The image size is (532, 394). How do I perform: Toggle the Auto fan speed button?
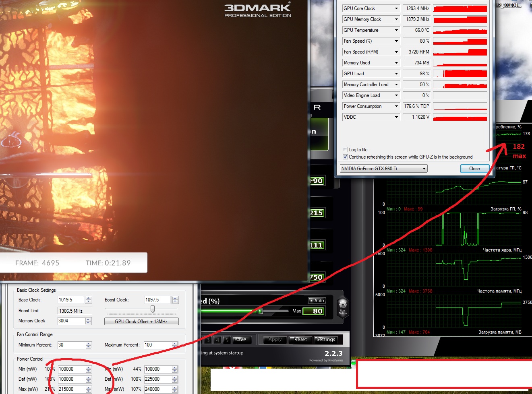317,301
